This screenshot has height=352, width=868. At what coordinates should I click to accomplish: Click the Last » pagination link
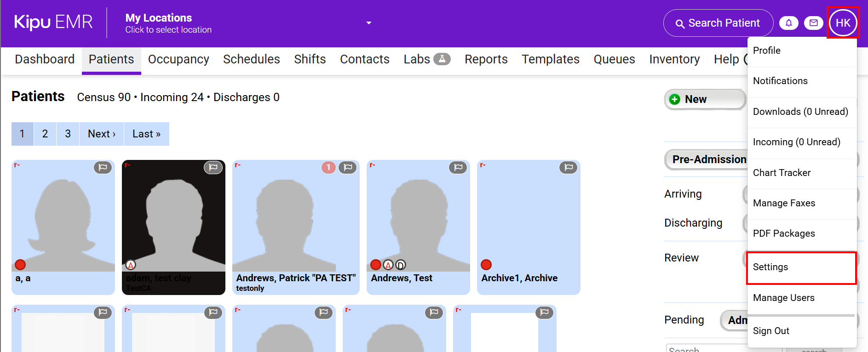[x=146, y=134]
